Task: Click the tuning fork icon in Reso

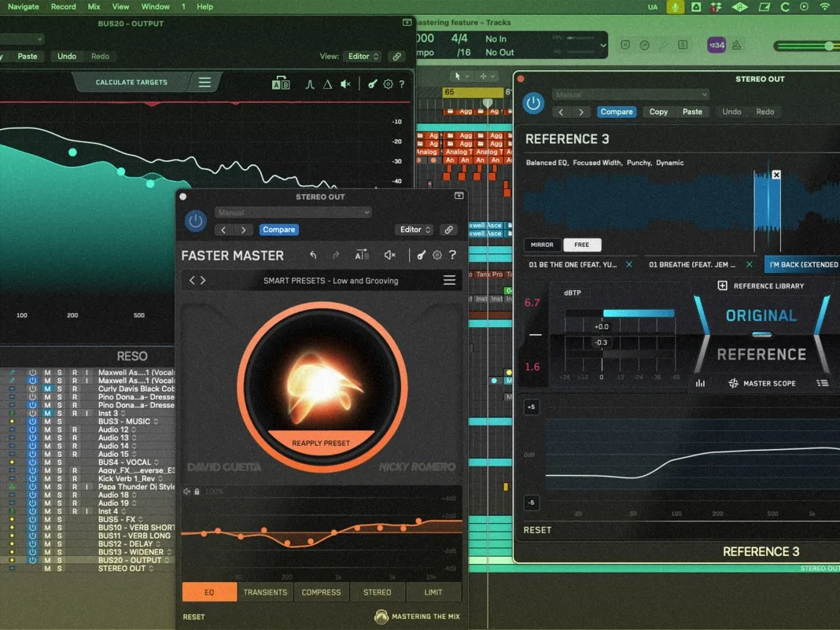Action: coord(372,84)
